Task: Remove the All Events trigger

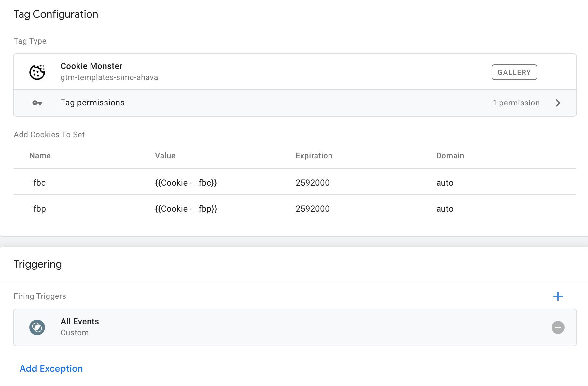Action: (558, 327)
